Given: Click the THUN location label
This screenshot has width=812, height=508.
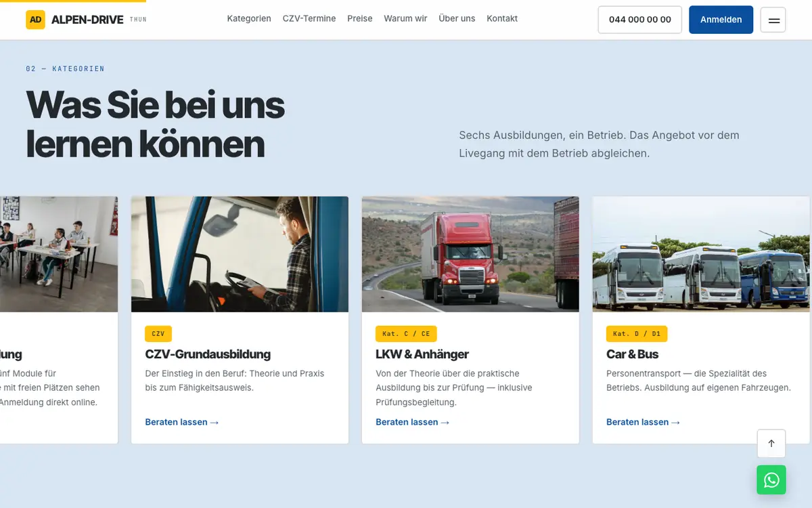Looking at the screenshot, I should (138, 20).
